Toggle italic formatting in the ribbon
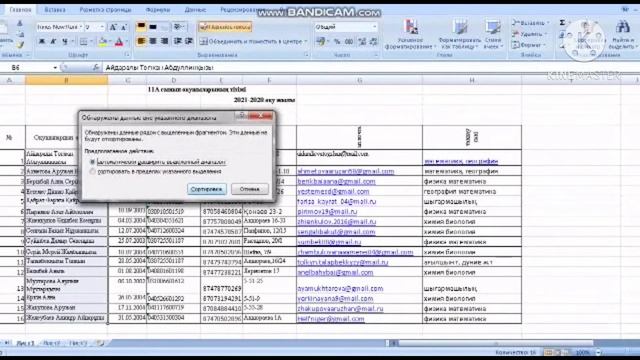 tap(53, 42)
